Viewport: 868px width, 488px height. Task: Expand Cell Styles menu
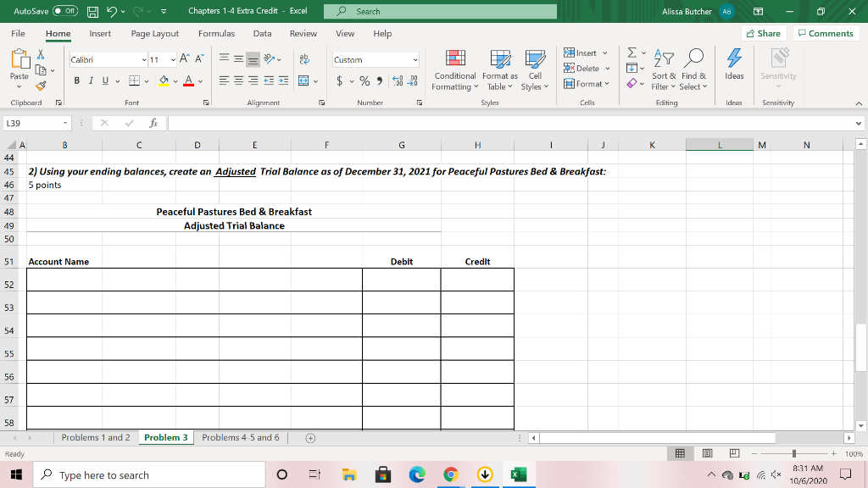tap(535, 70)
